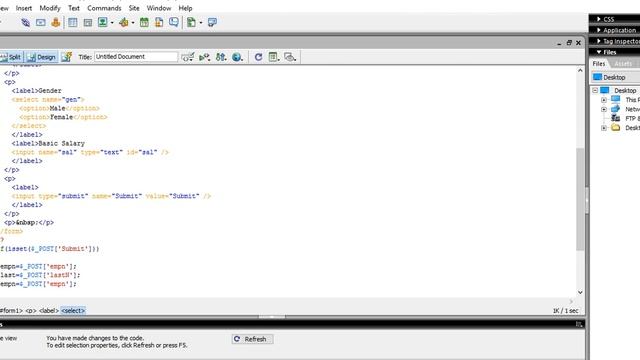Expand the Desktop folder tree node
The width and height of the screenshot is (640, 360).
pyautogui.click(x=604, y=128)
